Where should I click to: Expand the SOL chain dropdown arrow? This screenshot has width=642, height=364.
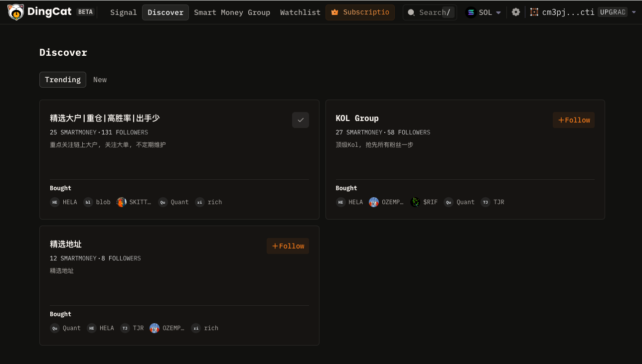(498, 13)
